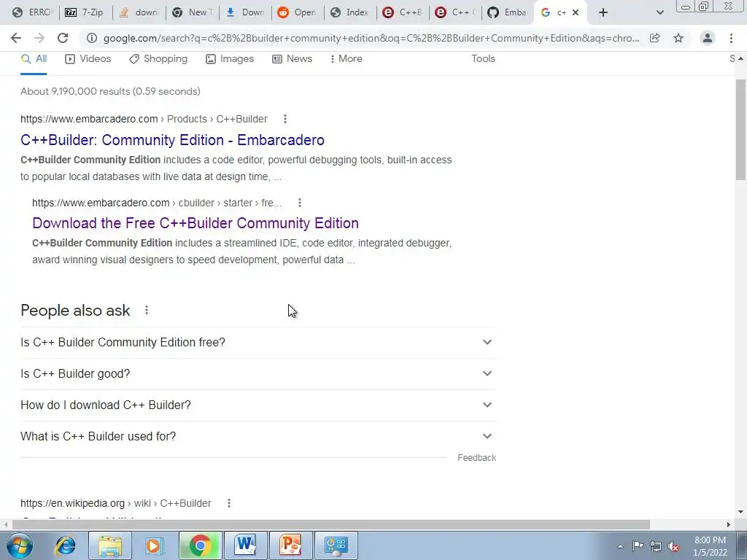The width and height of the screenshot is (747, 560).
Task: Bookmark this page with star icon
Action: point(678,38)
